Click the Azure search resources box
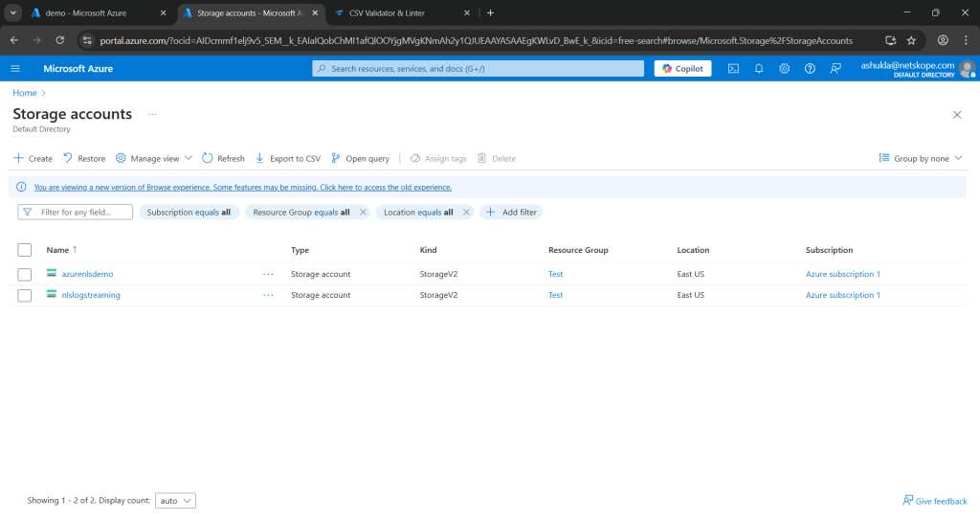Screen dimensions: 980x521 click(x=479, y=69)
